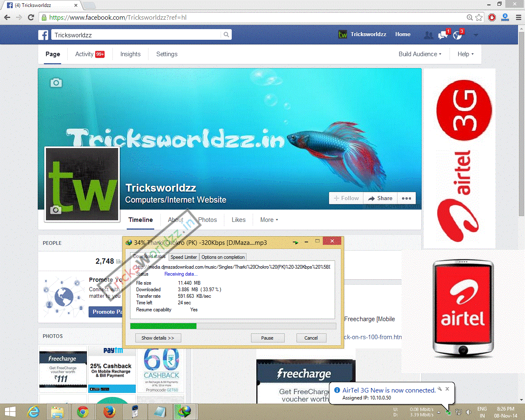Open freecharge ₹111 voucher photo thumbnail
Screen dimensions: 525x420
(x=63, y=369)
